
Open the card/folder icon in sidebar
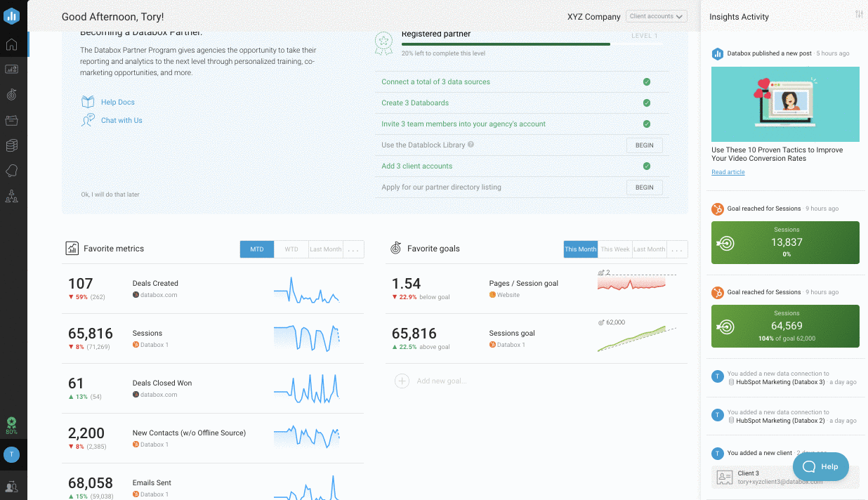click(x=11, y=120)
